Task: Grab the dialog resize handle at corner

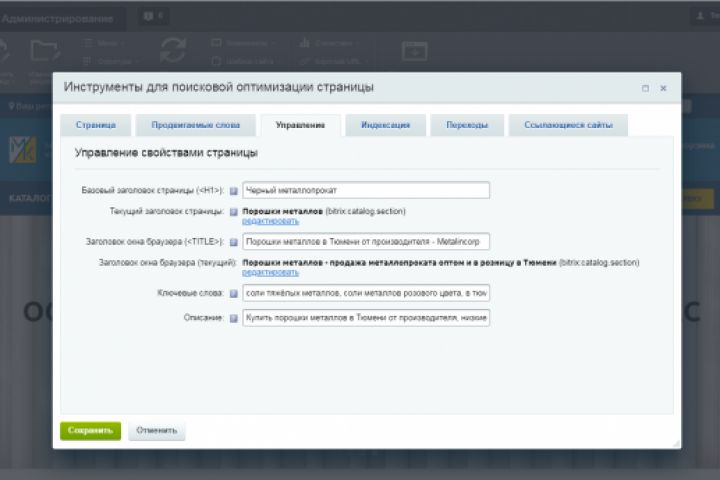Action: pyautogui.click(x=676, y=444)
